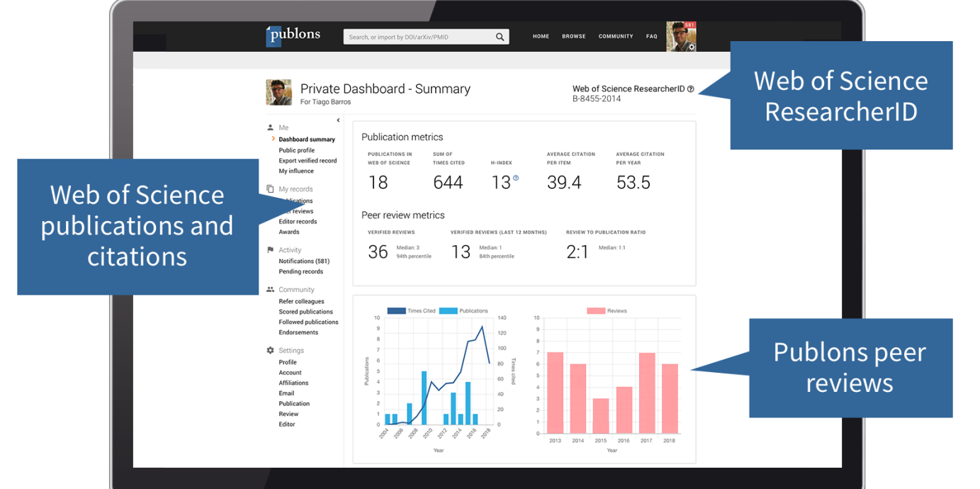Click the h-index info icon
The width and height of the screenshot is (980, 489).
pyautogui.click(x=516, y=179)
